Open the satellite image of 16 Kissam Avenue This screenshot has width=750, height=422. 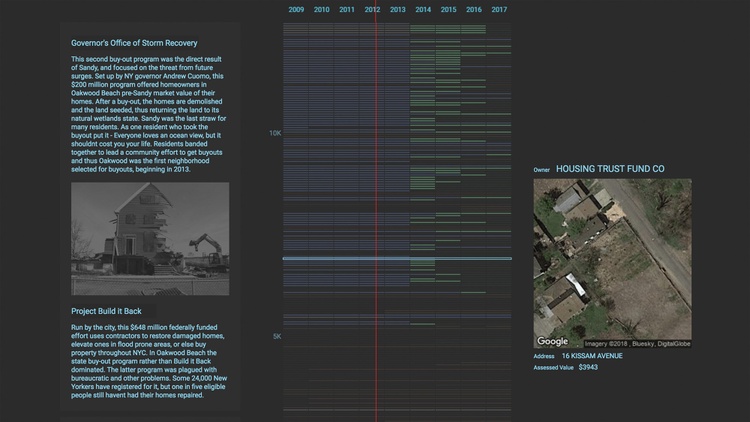tap(612, 263)
